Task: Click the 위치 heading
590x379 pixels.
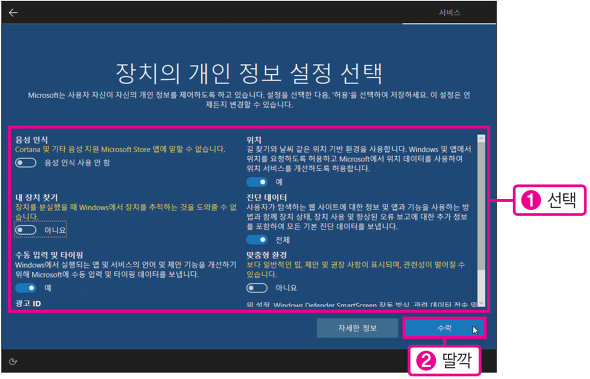Action: pyautogui.click(x=254, y=140)
